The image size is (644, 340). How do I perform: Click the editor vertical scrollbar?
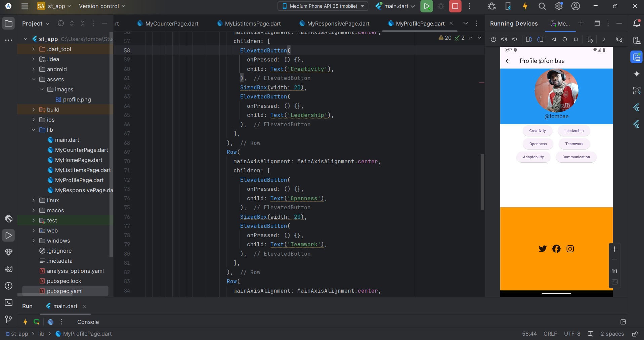click(x=482, y=181)
